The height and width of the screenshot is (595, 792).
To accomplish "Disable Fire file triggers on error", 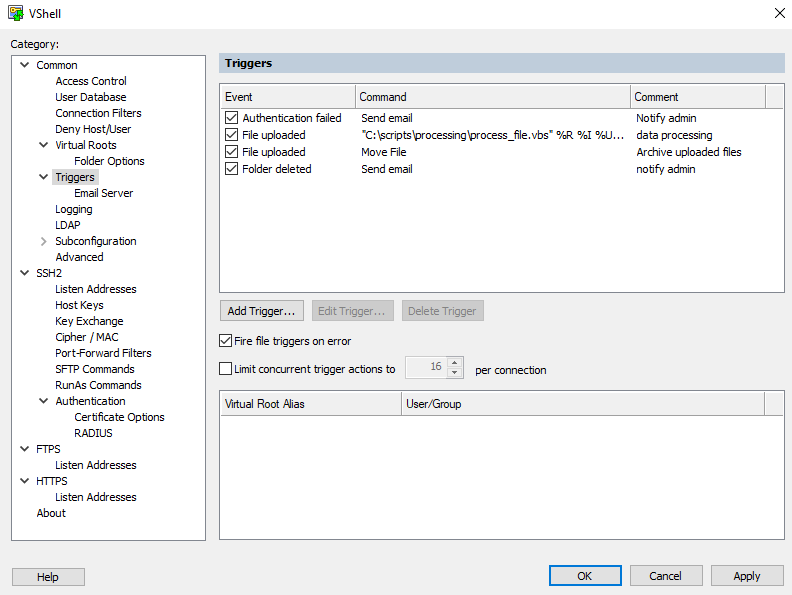I will pyautogui.click(x=225, y=341).
